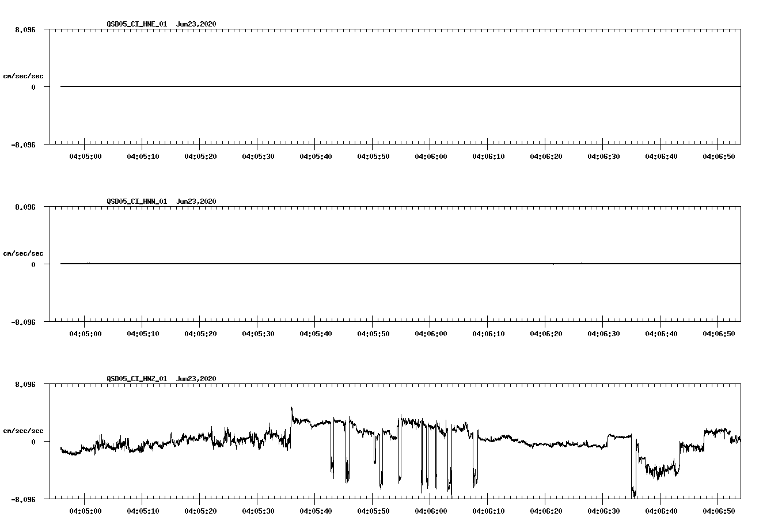The width and height of the screenshot is (782, 532).
Task: Click the -8.096 bottom axis value on HNZ plot
Action: pyautogui.click(x=23, y=500)
